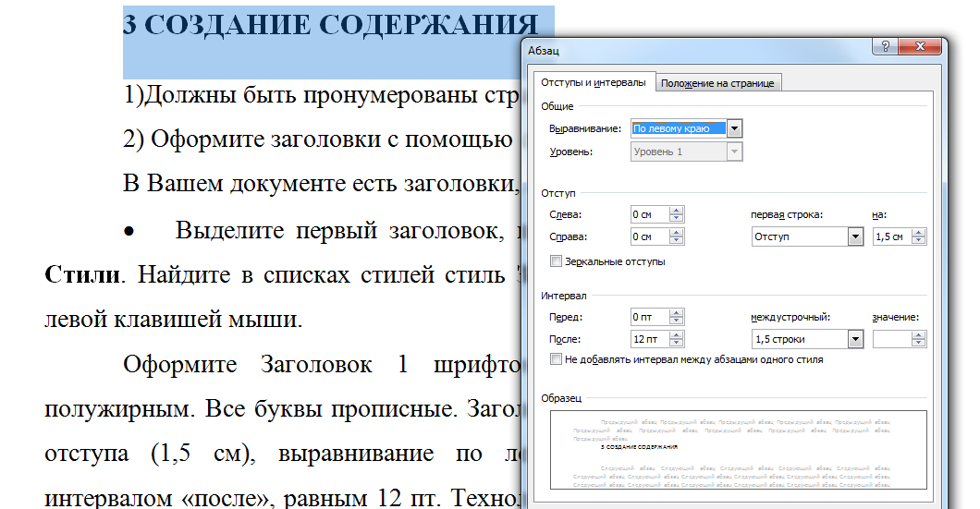
Task: Click the empty значение spacing field
Action: (891, 339)
